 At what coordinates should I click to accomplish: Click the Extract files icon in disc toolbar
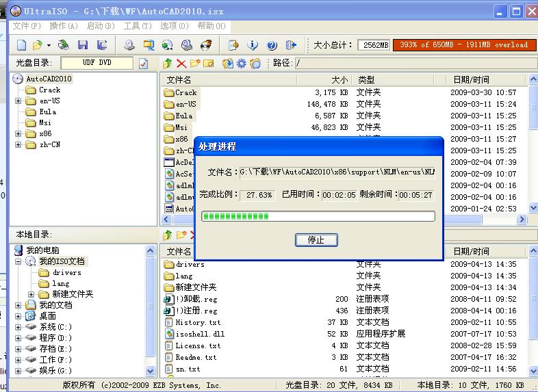pos(228,64)
